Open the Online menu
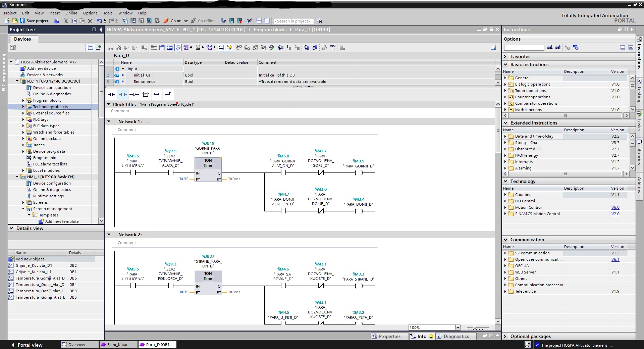 point(71,13)
